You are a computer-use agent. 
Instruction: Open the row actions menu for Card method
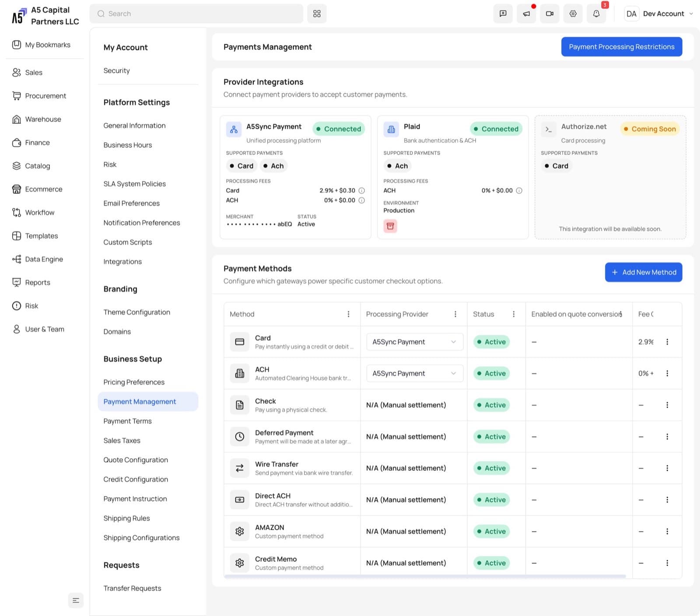click(667, 342)
